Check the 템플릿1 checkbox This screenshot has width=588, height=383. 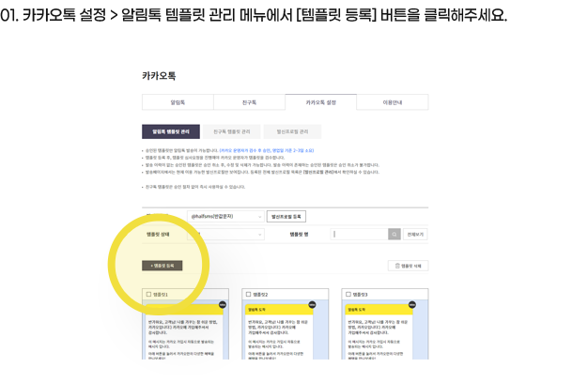(x=148, y=295)
